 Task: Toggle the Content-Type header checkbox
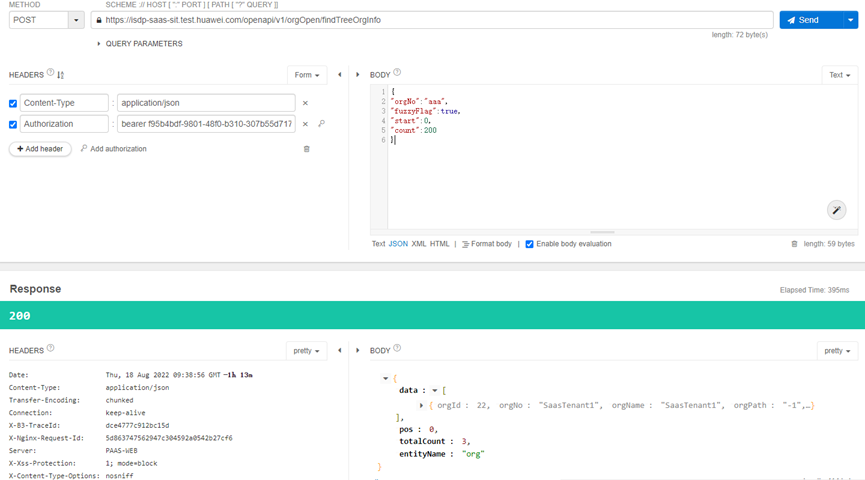coord(13,103)
